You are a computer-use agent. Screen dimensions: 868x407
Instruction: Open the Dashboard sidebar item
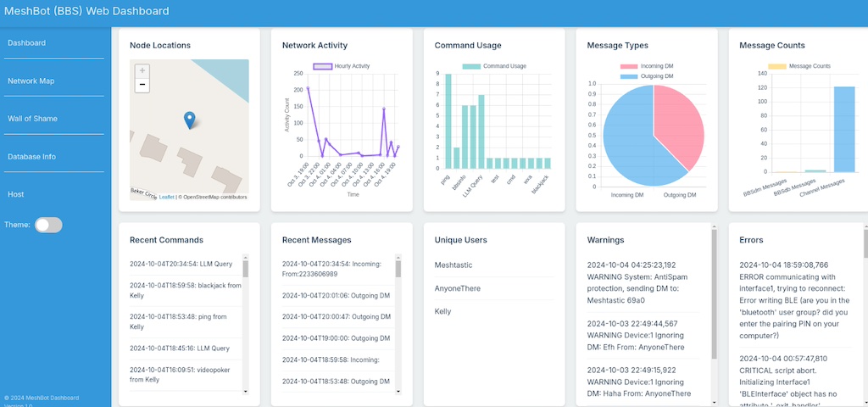(27, 42)
